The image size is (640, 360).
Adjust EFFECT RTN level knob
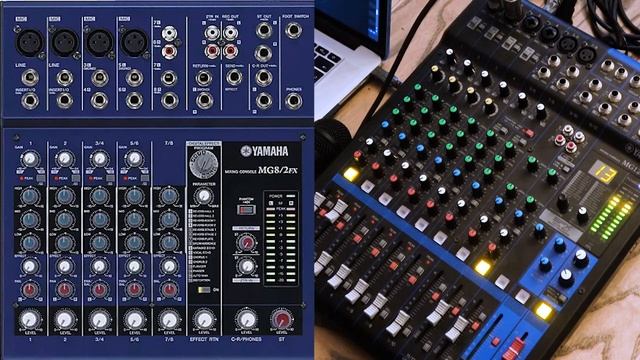point(204,320)
